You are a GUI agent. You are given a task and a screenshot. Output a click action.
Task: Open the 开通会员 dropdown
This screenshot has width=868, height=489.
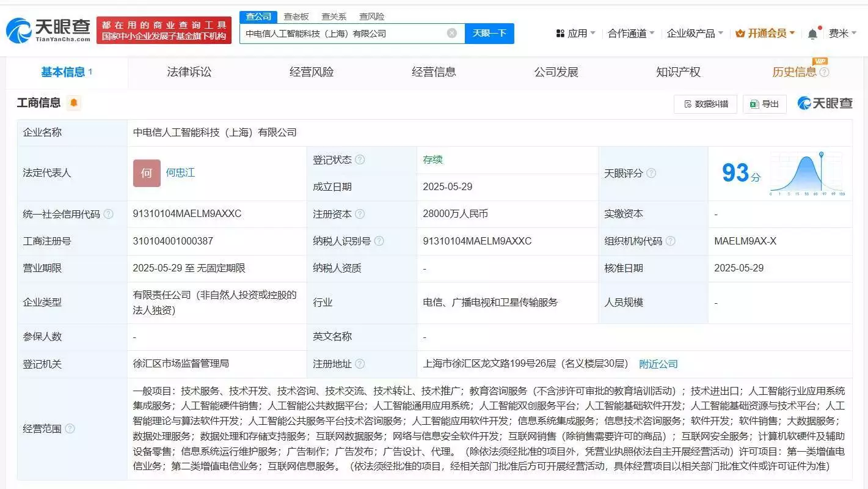click(765, 33)
